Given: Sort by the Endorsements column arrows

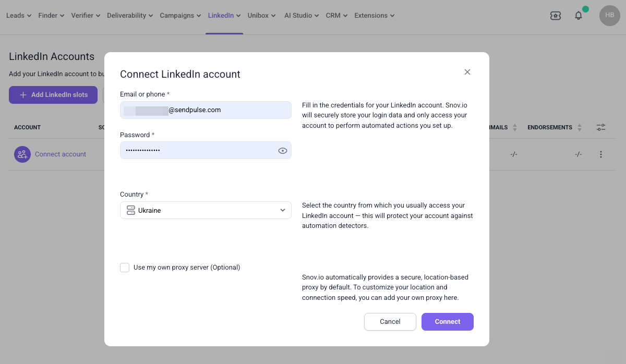Looking at the screenshot, I should (580, 127).
